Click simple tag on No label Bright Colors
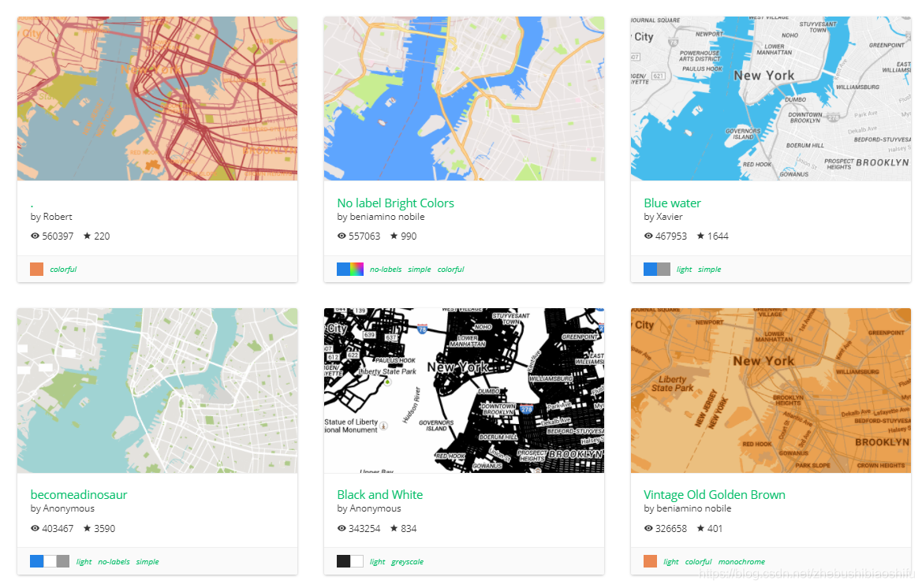This screenshot has height=588, width=922. [x=420, y=269]
